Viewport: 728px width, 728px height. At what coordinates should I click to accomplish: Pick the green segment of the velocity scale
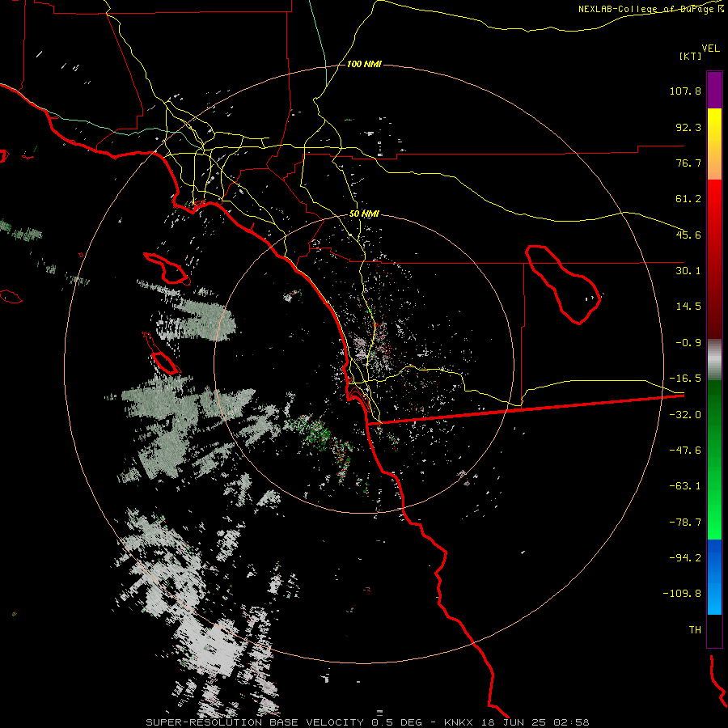(714, 460)
